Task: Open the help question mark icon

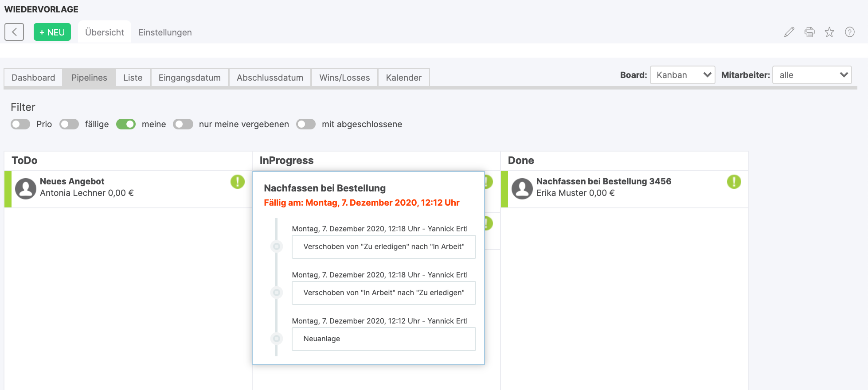Action: click(850, 32)
